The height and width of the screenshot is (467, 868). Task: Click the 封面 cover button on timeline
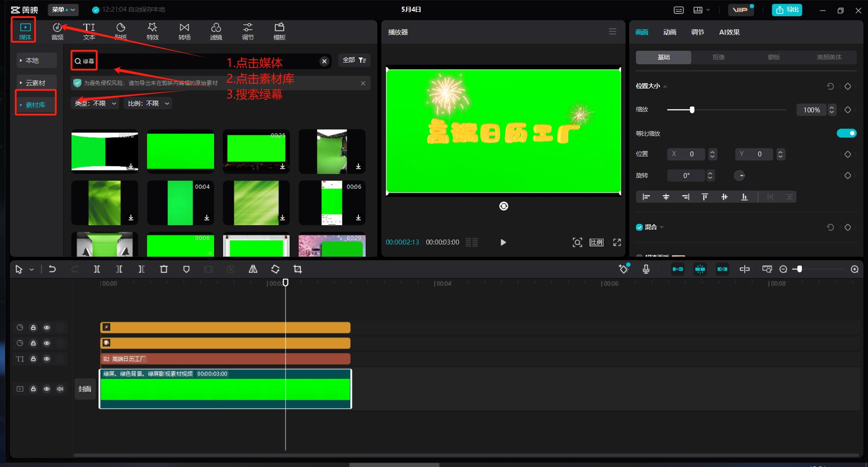[x=85, y=389]
